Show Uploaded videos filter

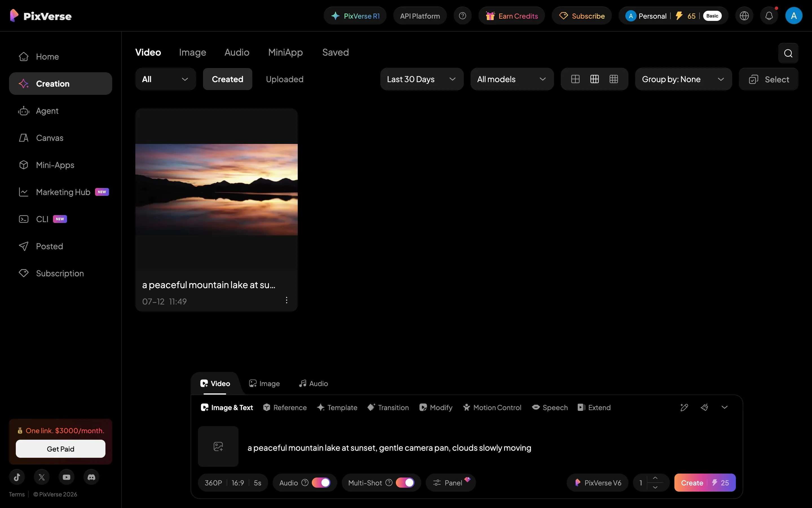(284, 79)
